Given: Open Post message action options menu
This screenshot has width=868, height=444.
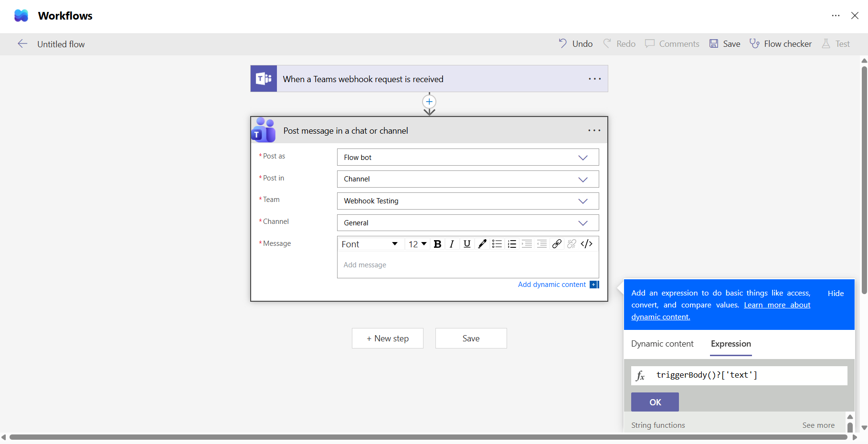Looking at the screenshot, I should [x=594, y=130].
